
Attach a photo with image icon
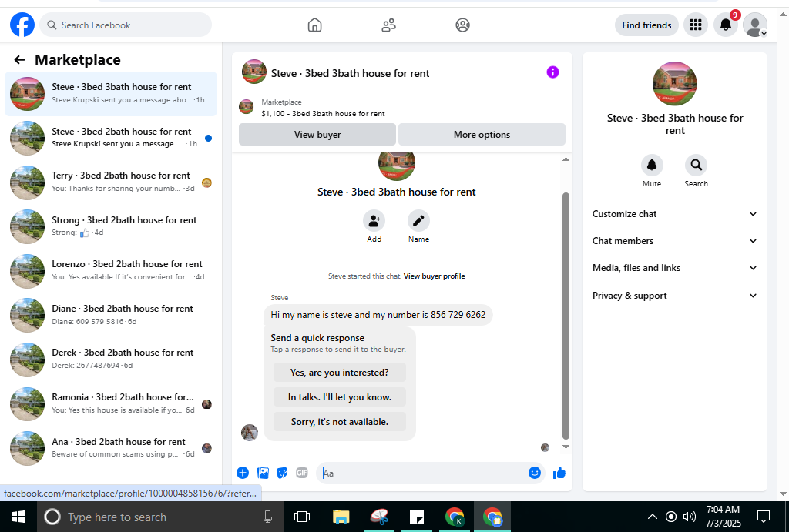pyautogui.click(x=263, y=473)
